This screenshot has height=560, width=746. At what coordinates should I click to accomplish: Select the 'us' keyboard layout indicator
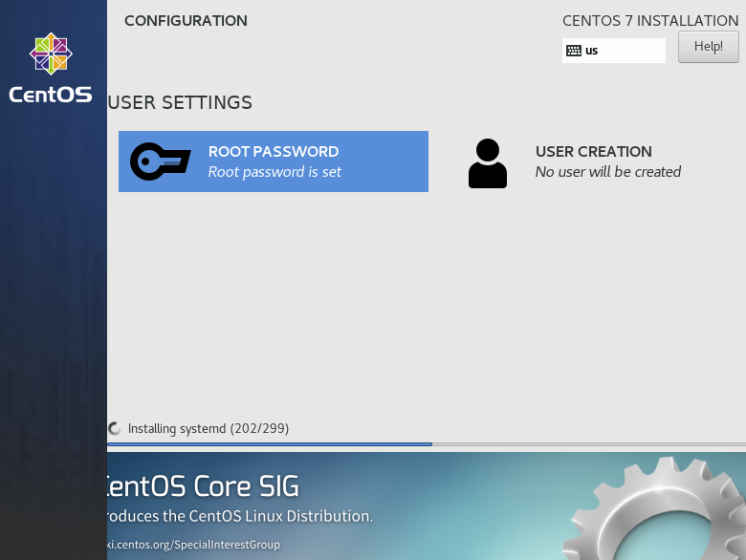(614, 51)
